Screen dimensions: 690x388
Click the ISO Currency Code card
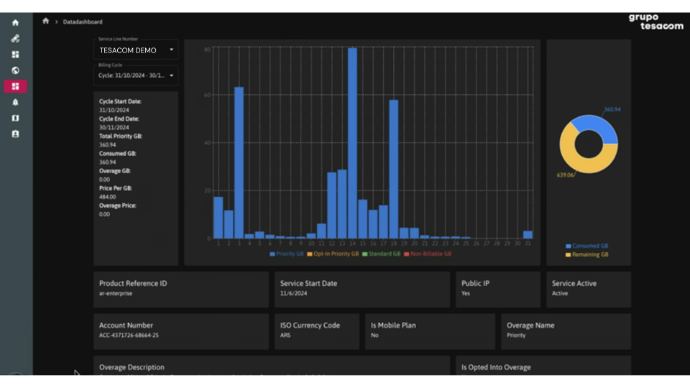pos(317,331)
